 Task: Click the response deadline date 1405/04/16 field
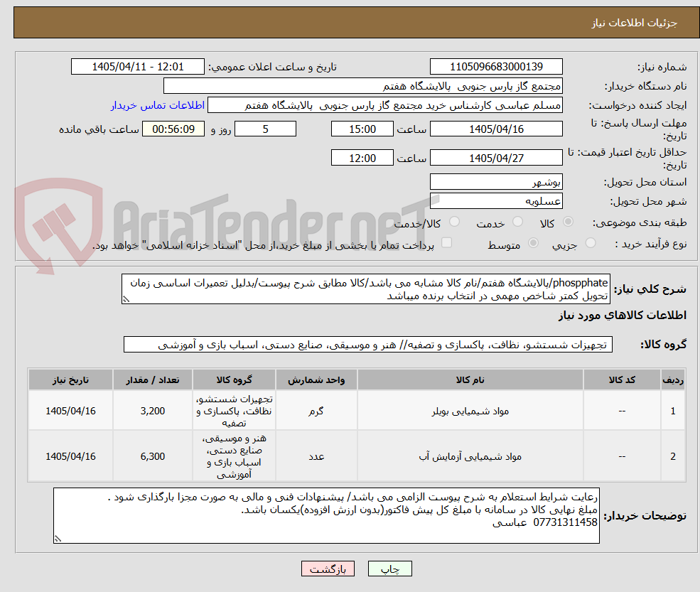[496, 129]
